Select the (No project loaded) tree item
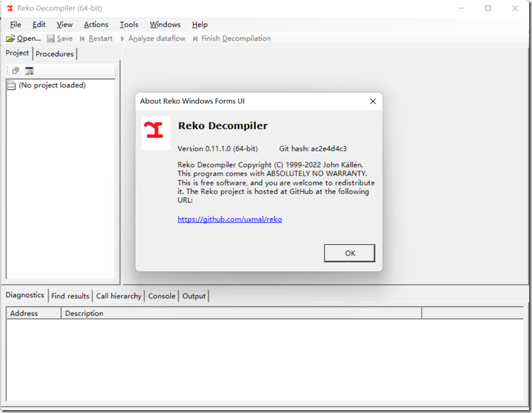Image resolution: width=532 pixels, height=413 pixels. tap(52, 85)
